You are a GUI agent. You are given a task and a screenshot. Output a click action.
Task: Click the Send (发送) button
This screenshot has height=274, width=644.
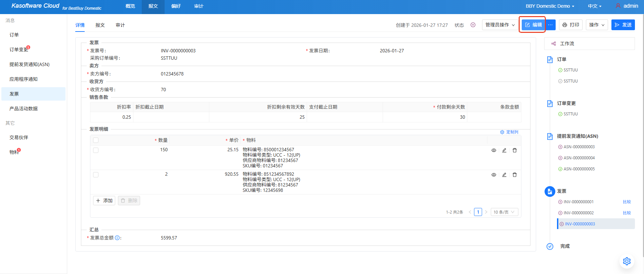click(x=623, y=25)
